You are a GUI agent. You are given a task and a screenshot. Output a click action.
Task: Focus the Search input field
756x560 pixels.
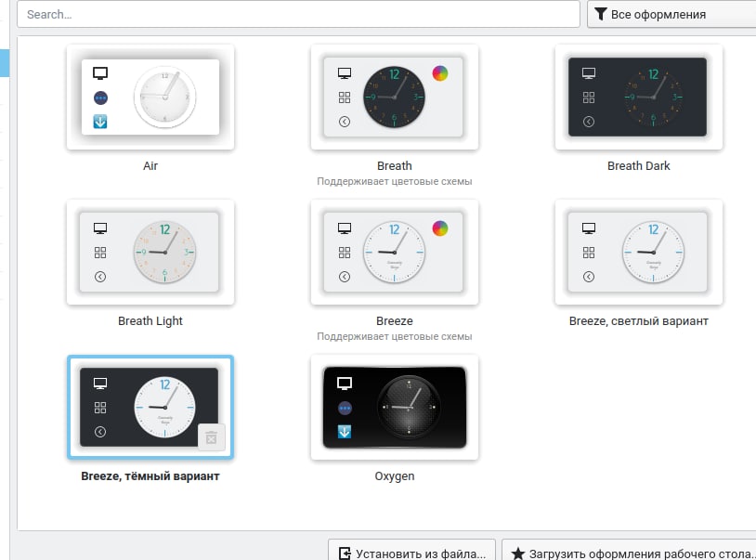(298, 14)
